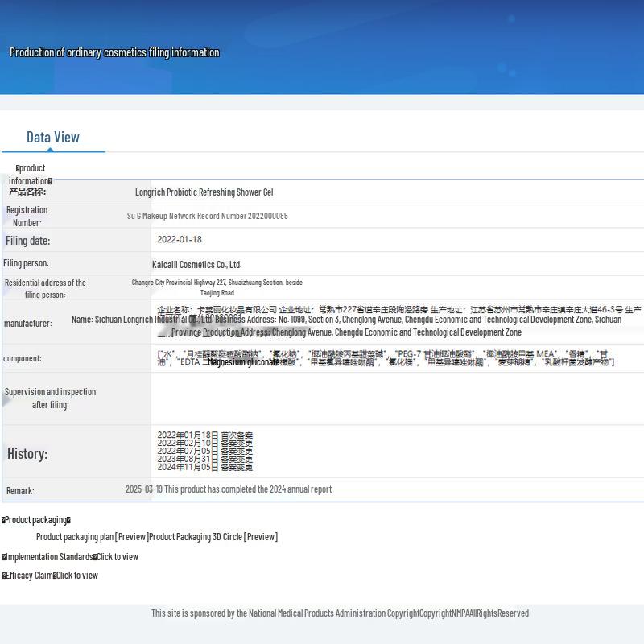This screenshot has width=644, height=644.
Task: Open Efficacy Claim 'Click to view' link
Action: point(77,576)
